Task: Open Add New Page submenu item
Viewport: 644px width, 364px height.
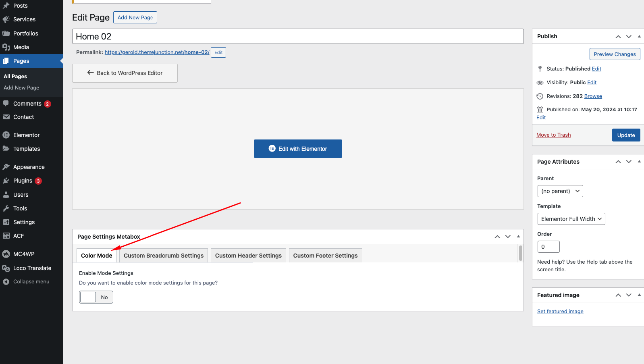Action: [x=21, y=87]
